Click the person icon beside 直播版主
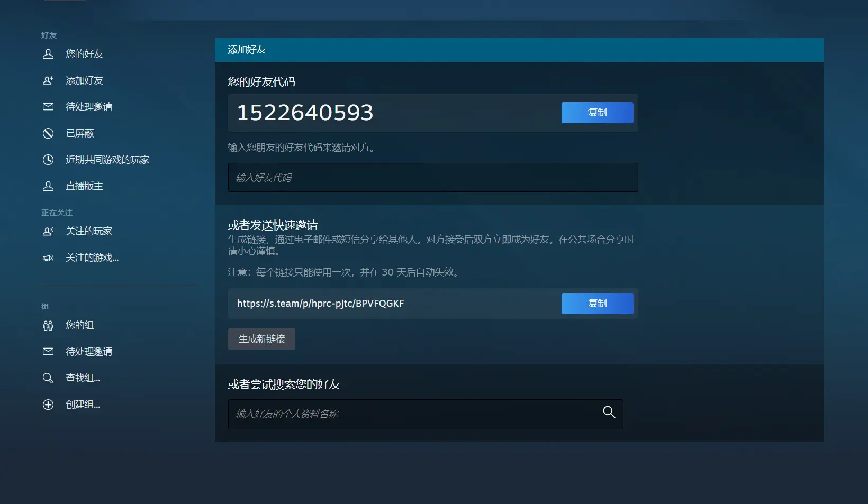This screenshot has height=504, width=868. click(48, 186)
